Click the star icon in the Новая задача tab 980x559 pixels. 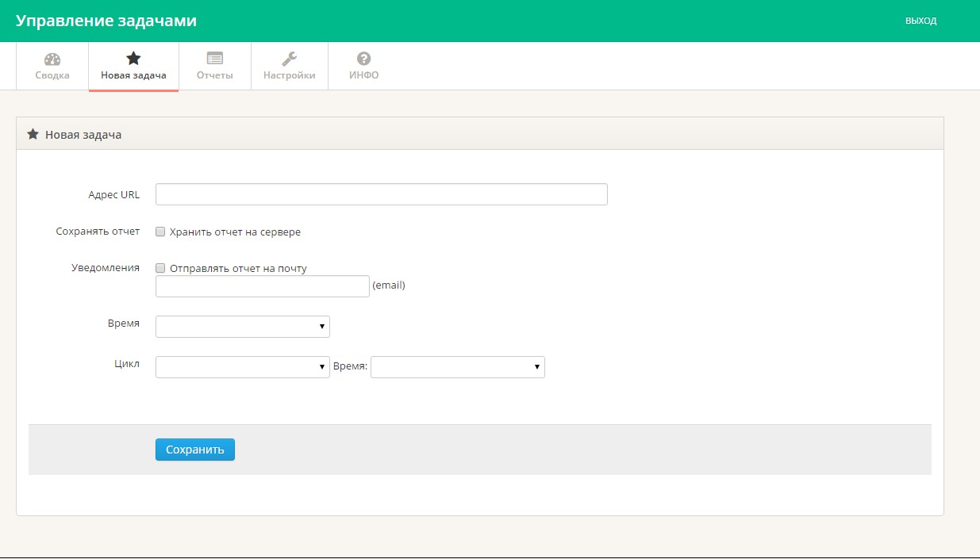133,59
